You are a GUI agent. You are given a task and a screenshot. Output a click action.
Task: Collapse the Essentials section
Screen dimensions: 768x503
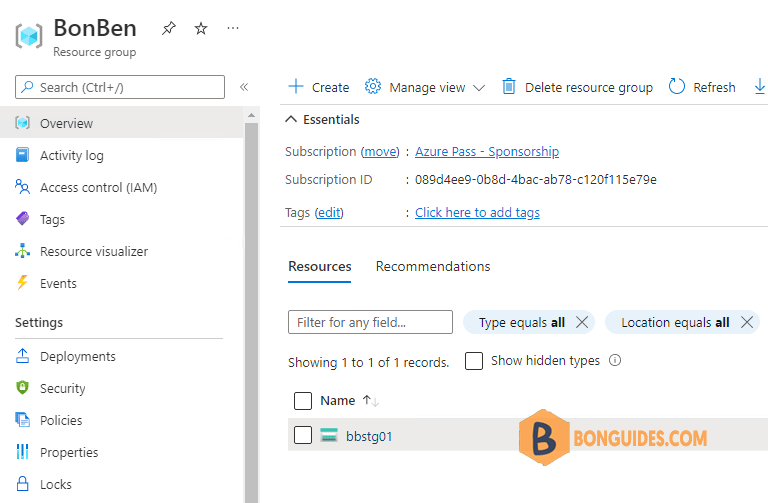click(x=291, y=119)
